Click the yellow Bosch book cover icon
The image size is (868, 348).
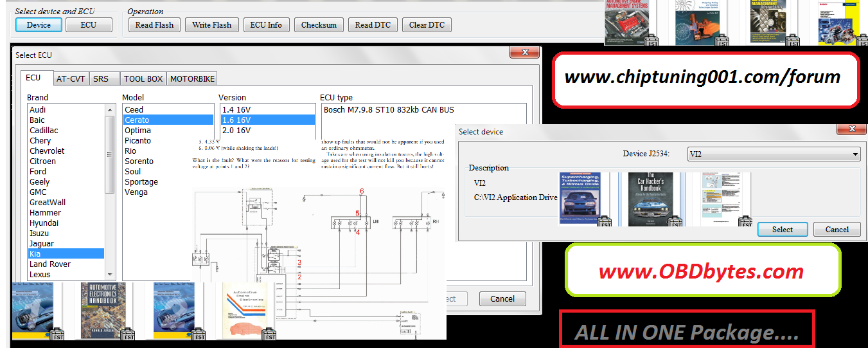(840, 21)
